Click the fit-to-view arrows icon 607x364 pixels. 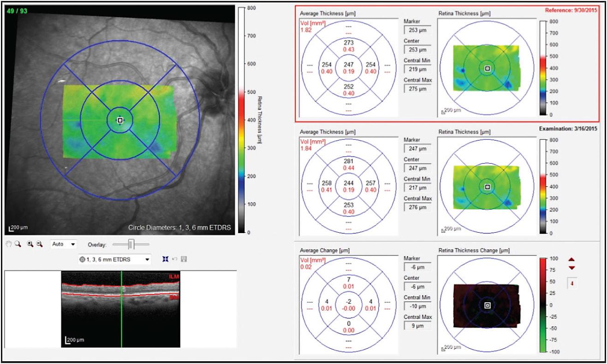pos(165,259)
